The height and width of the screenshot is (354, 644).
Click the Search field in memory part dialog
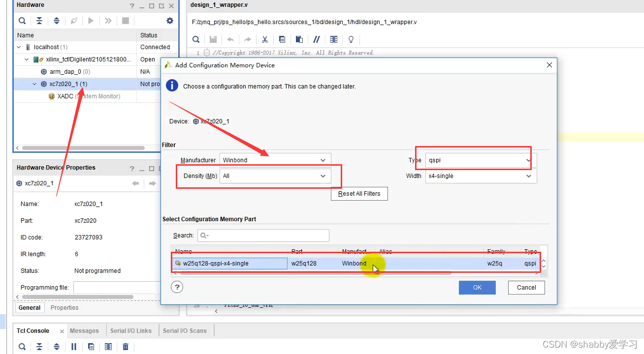263,236
